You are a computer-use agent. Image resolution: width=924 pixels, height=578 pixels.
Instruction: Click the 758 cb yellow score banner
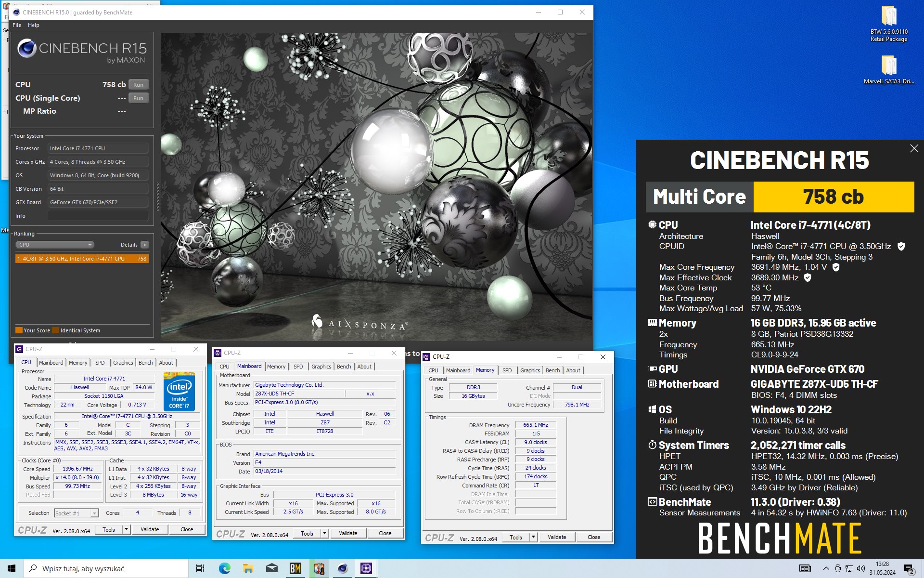click(834, 197)
